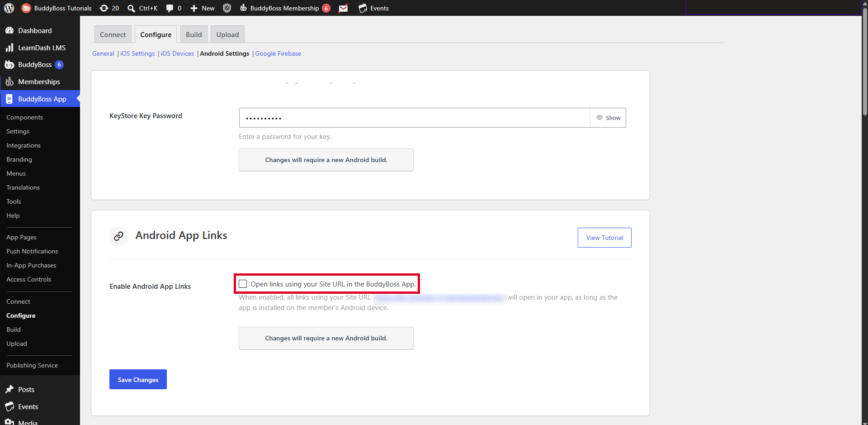This screenshot has height=425, width=868.
Task: Open the iOS Settings link
Action: pos(137,53)
